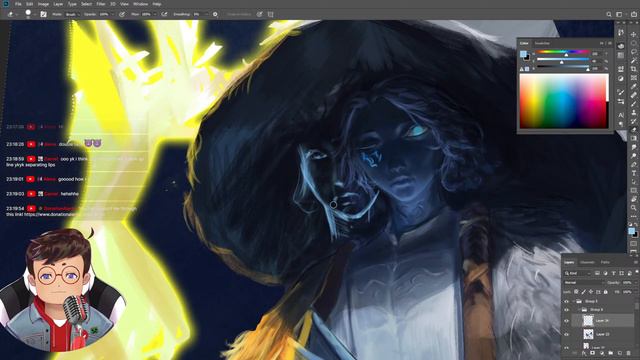Enable airbrush-style build-up
The image size is (640, 360).
(x=164, y=14)
